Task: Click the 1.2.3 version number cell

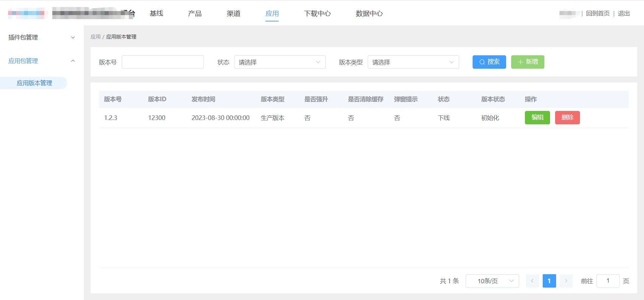Action: 111,118
